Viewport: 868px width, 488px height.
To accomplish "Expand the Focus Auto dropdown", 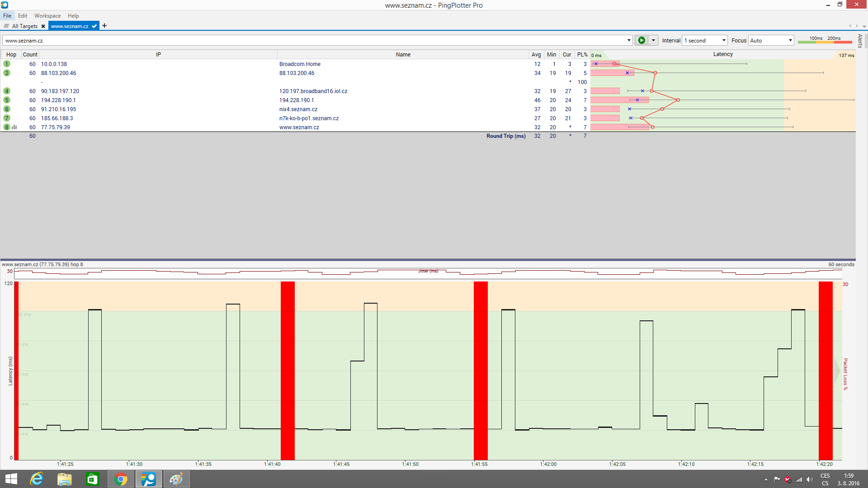I will pyautogui.click(x=771, y=40).
